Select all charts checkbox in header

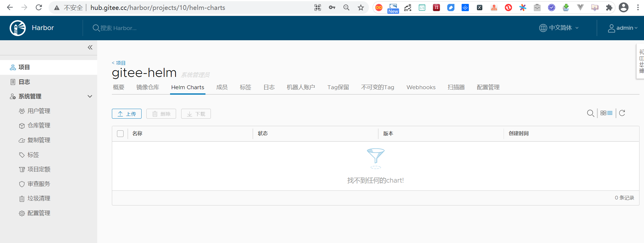tap(120, 134)
